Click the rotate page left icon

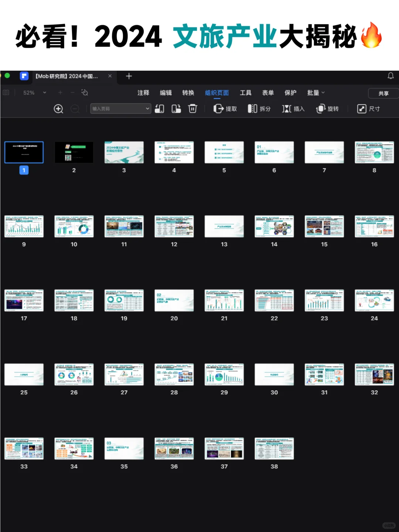click(160, 108)
